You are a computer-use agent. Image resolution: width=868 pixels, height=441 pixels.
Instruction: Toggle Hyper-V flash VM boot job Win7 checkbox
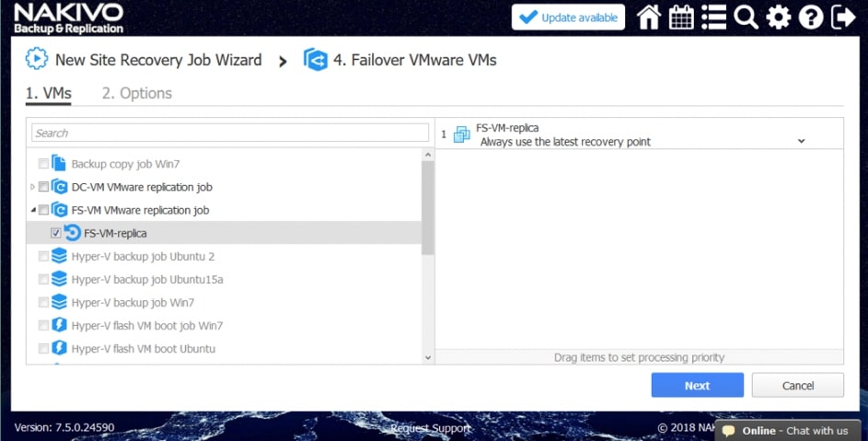pyautogui.click(x=43, y=325)
